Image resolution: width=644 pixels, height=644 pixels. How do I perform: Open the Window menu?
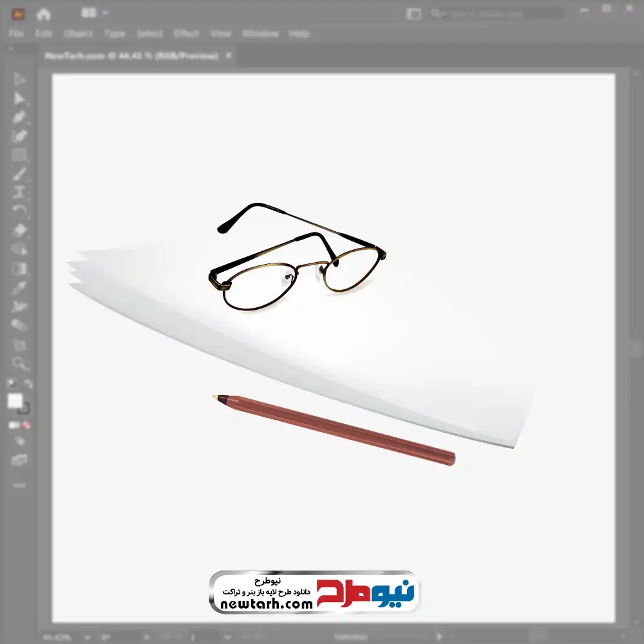tap(260, 33)
